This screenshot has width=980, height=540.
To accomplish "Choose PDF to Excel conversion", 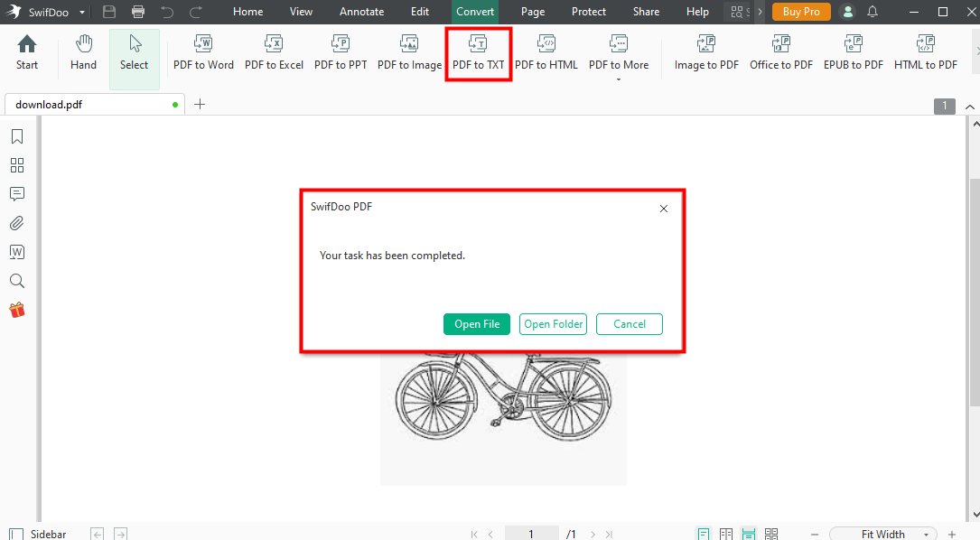I will click(x=274, y=53).
